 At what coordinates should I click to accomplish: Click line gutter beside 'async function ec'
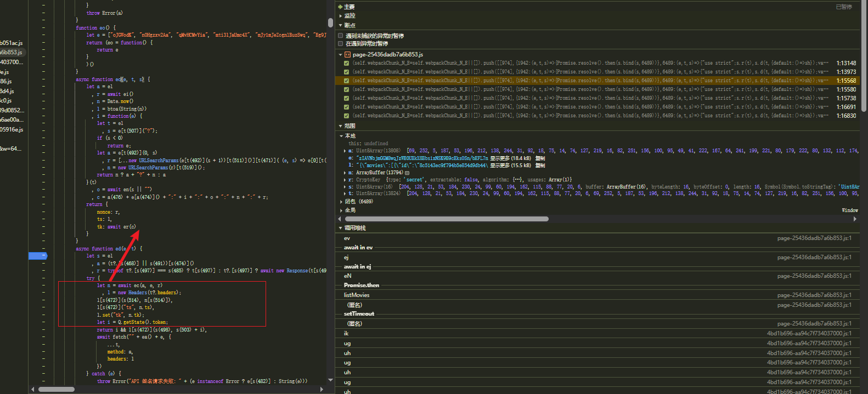tap(44, 79)
